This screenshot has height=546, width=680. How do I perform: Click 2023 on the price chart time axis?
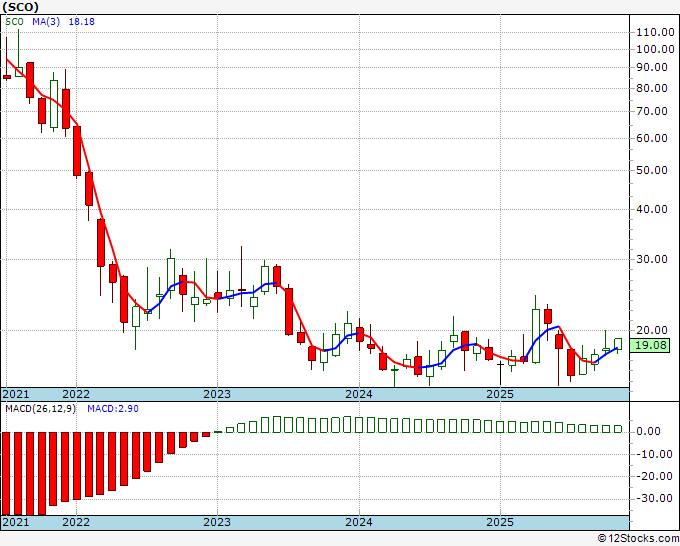click(x=217, y=394)
